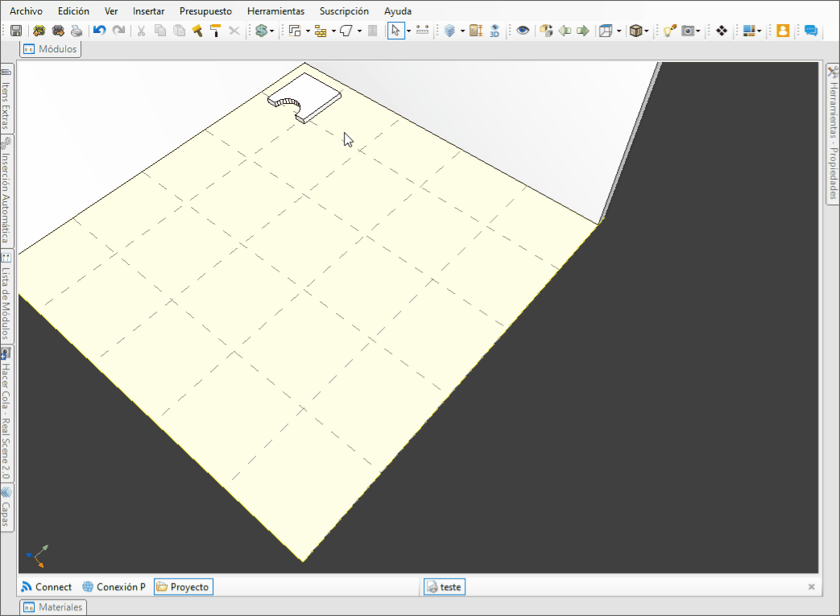Click the brick wall builder icon
840x616 pixels.
[x=321, y=31]
